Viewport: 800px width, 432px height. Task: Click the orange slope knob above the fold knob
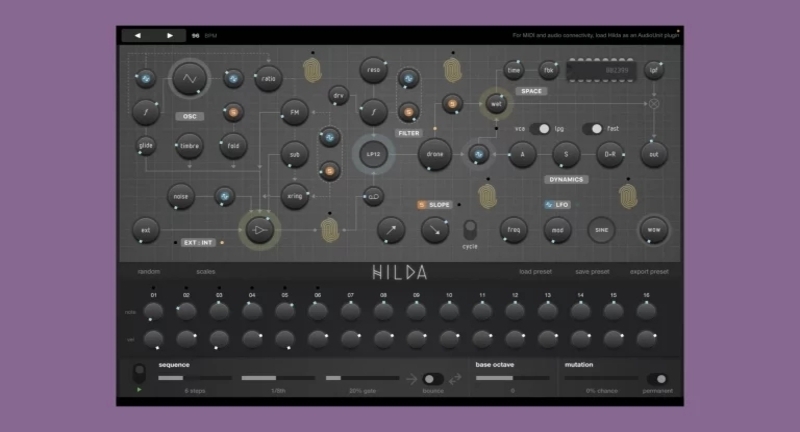tap(233, 112)
